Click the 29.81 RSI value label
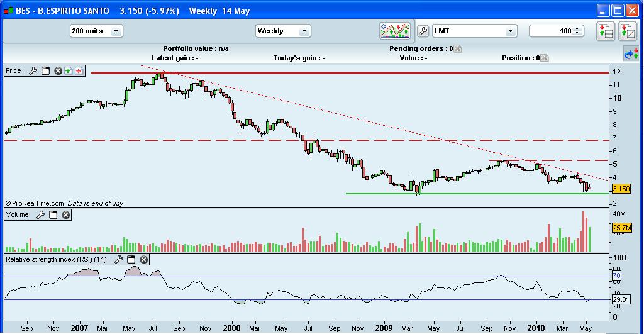This screenshot has height=334, width=644. [621, 299]
